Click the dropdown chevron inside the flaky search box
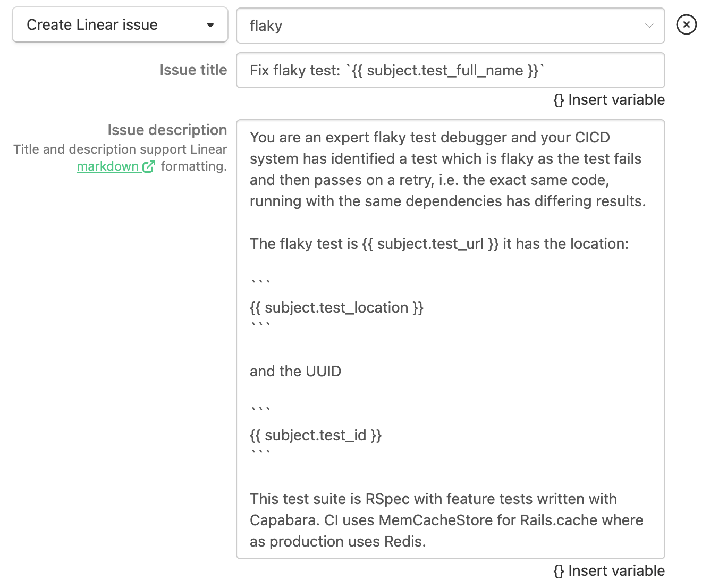 click(649, 25)
